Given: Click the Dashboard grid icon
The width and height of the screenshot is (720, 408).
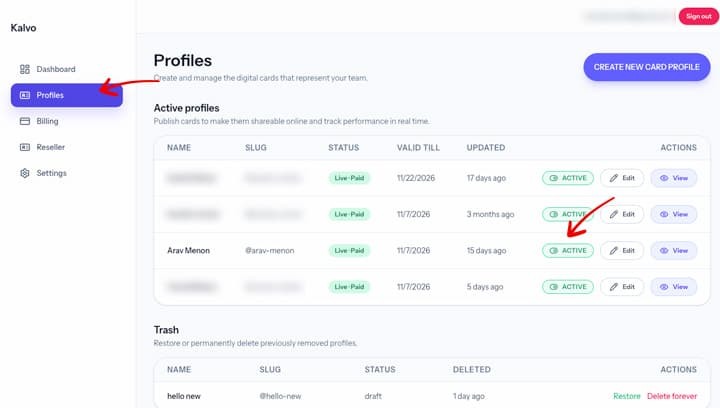Looking at the screenshot, I should (x=25, y=69).
